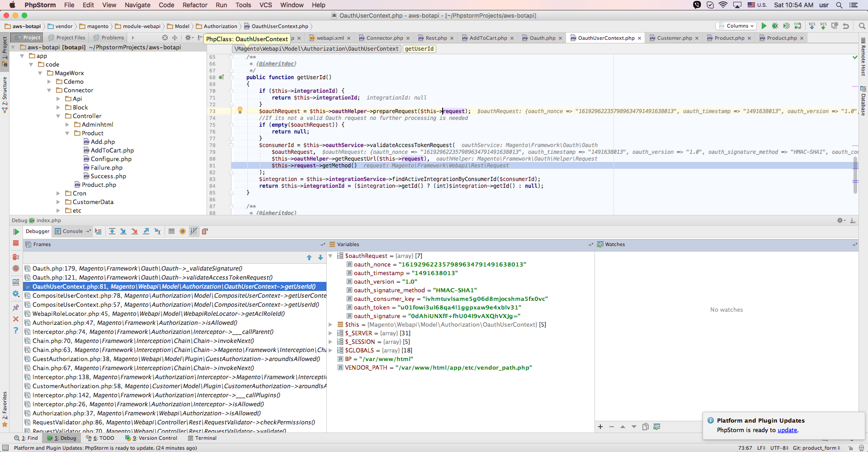Open the Columns run configuration dropdown
The width and height of the screenshot is (868, 452).
pyautogui.click(x=736, y=26)
